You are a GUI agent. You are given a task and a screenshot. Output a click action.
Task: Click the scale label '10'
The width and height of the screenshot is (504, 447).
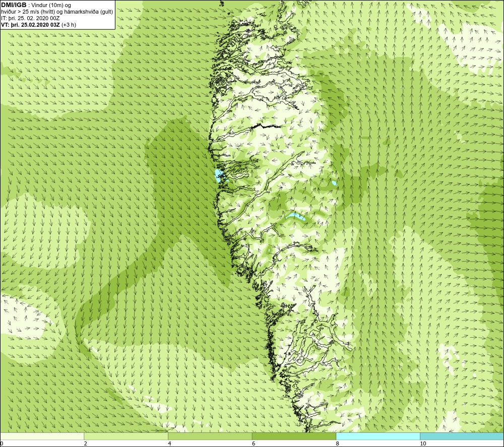pos(423,443)
